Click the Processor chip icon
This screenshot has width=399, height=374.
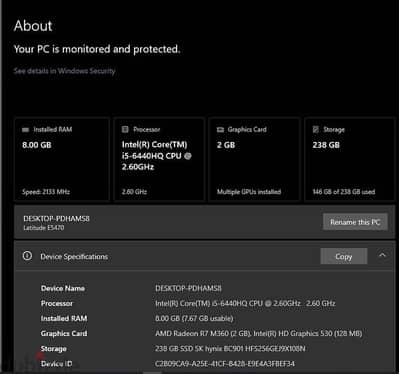(x=125, y=129)
